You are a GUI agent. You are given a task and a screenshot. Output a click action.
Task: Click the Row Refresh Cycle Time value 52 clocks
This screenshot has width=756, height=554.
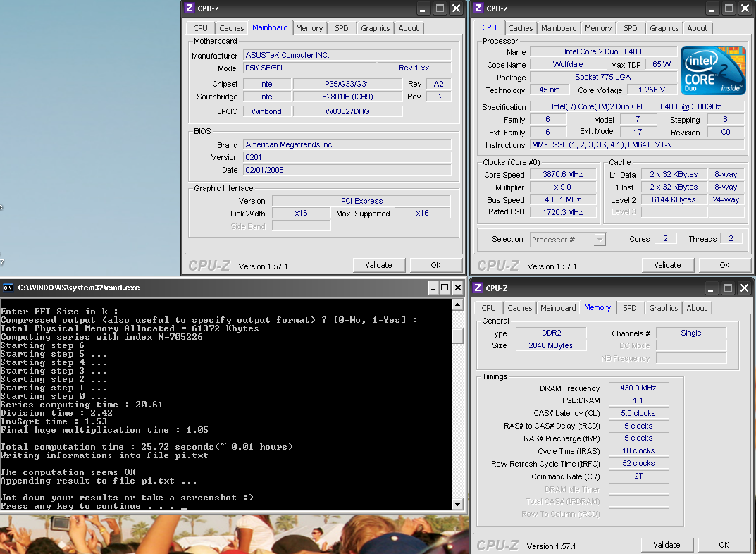[638, 463]
